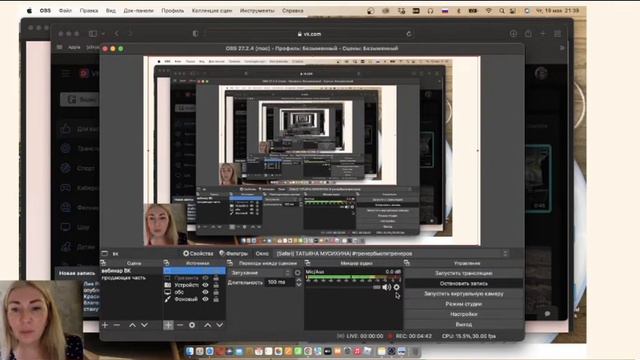The height and width of the screenshot is (360, 640).
Task: Open the Справка menu
Action: (x=292, y=11)
